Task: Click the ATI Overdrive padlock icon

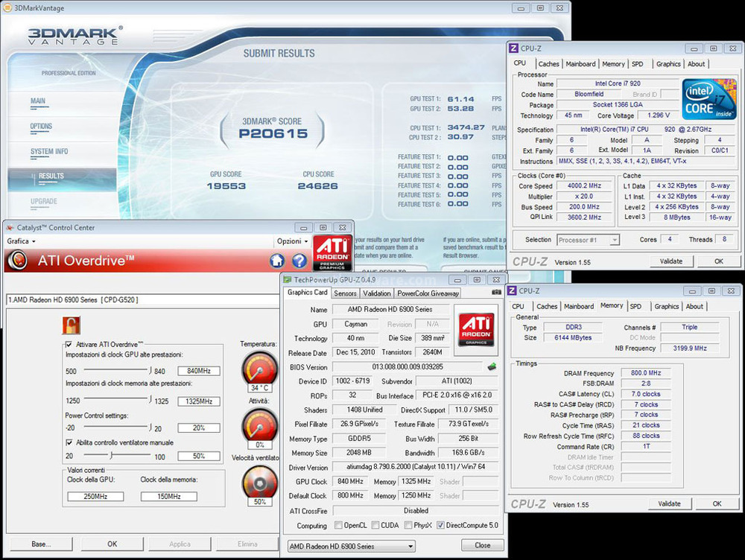Action: (72, 325)
